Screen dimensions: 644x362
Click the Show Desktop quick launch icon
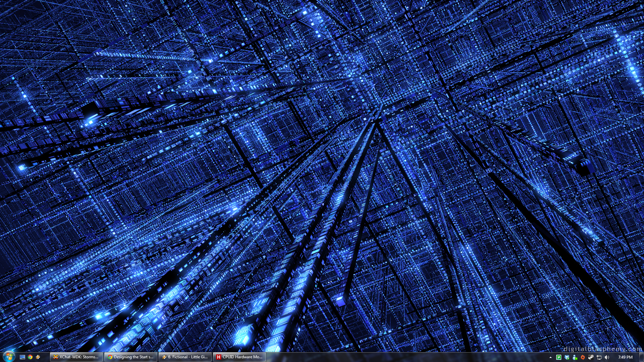click(x=22, y=357)
